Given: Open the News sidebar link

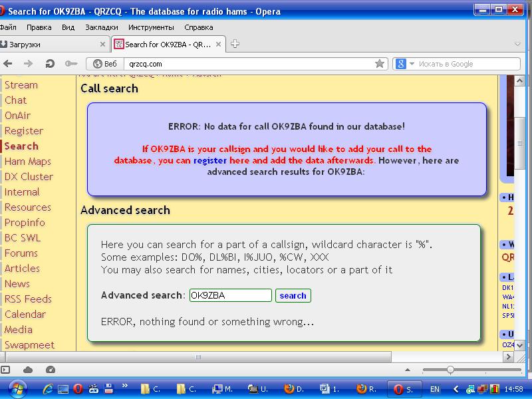Looking at the screenshot, I should coord(17,283).
